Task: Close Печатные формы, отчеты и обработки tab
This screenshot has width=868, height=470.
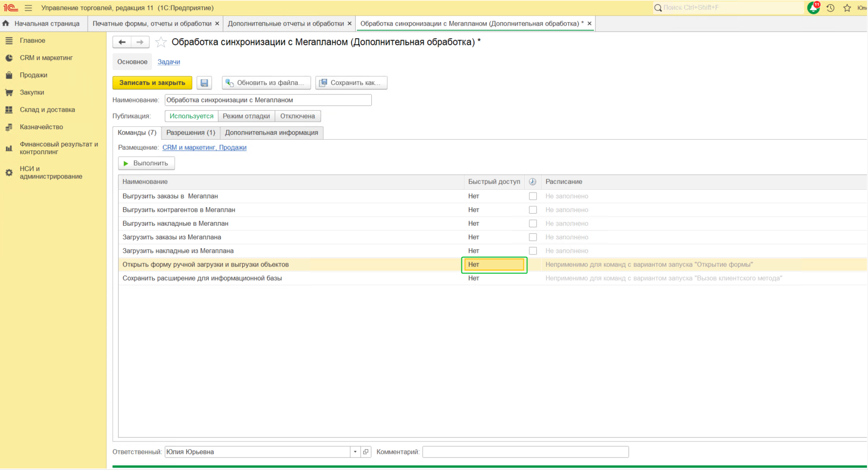Action: coord(217,24)
